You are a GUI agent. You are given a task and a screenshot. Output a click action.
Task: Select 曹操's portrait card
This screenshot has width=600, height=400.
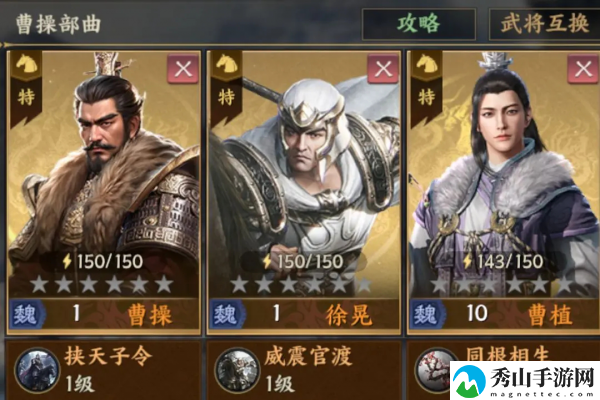(x=104, y=193)
